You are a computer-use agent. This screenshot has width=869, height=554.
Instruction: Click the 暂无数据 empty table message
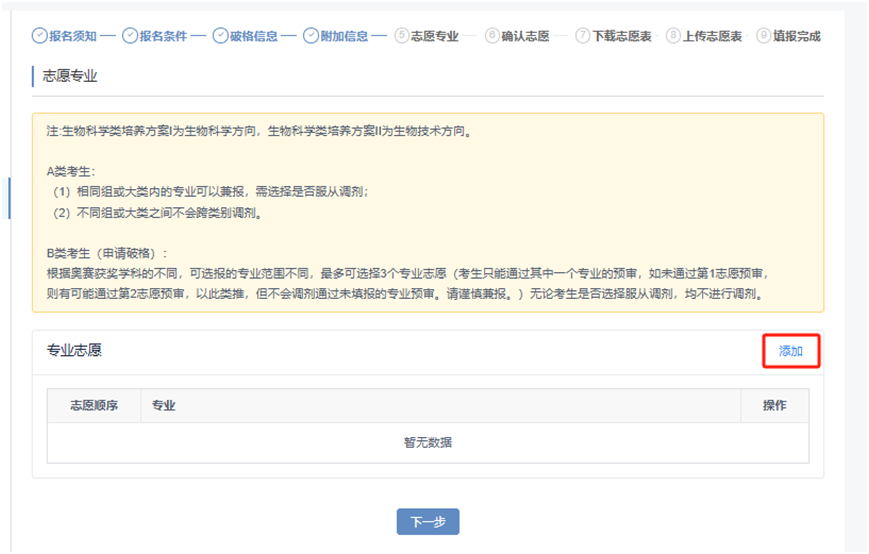(x=428, y=442)
